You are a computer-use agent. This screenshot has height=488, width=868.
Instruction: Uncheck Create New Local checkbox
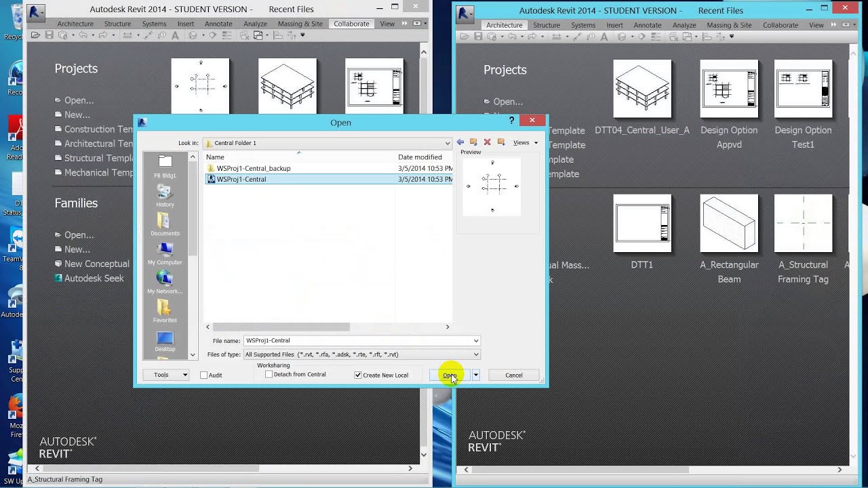[358, 375]
